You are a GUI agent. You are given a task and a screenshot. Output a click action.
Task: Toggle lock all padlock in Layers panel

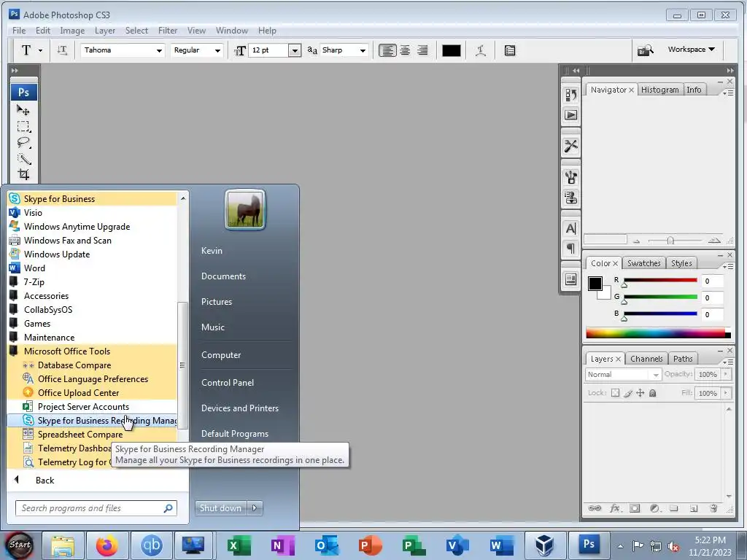pyautogui.click(x=653, y=393)
